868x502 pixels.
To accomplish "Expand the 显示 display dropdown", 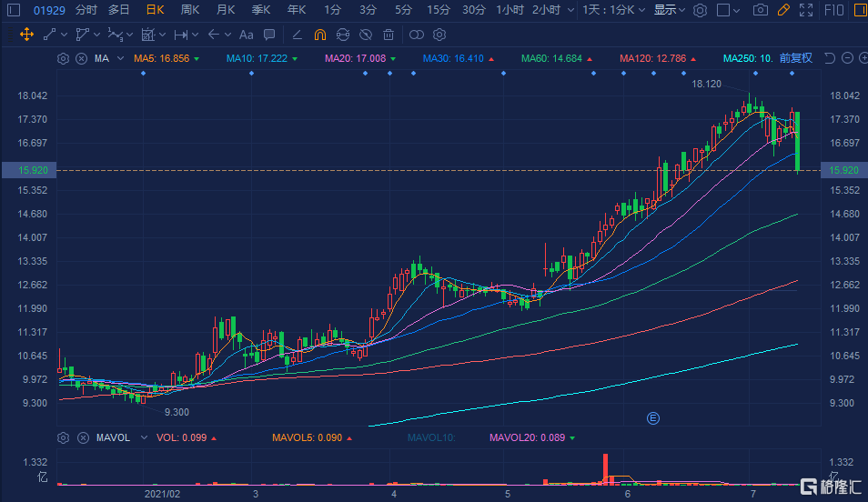I will point(670,10).
